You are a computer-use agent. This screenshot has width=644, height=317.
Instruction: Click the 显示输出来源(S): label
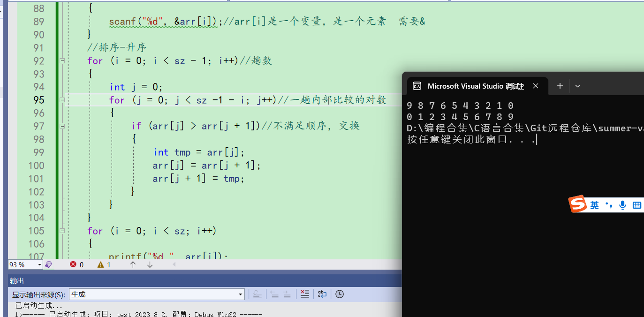[39, 294]
